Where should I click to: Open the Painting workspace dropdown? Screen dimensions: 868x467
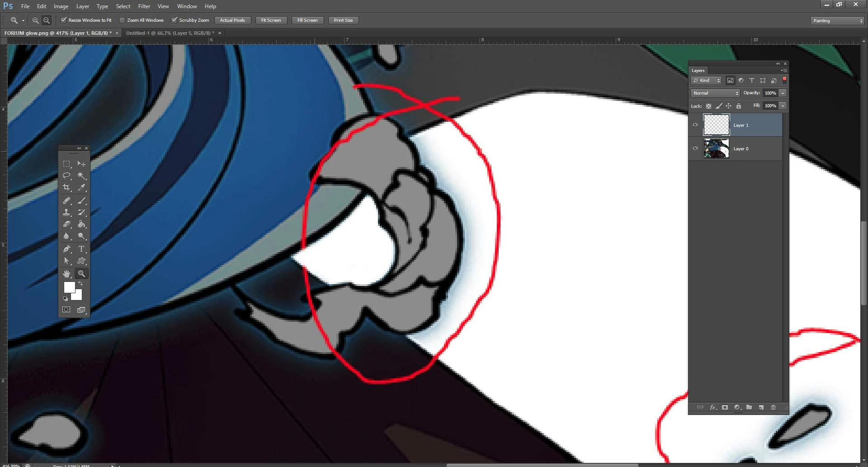point(838,21)
